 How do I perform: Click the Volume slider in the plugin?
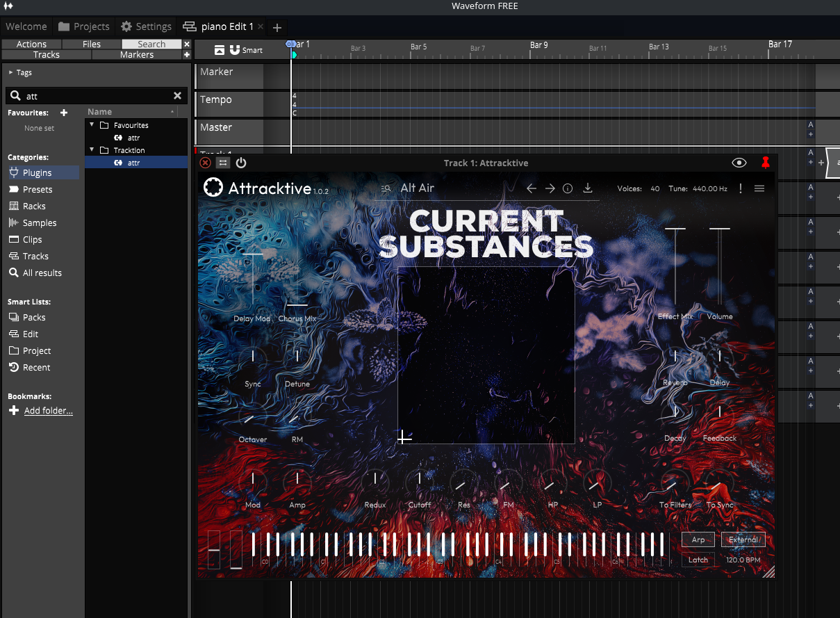pos(720,268)
